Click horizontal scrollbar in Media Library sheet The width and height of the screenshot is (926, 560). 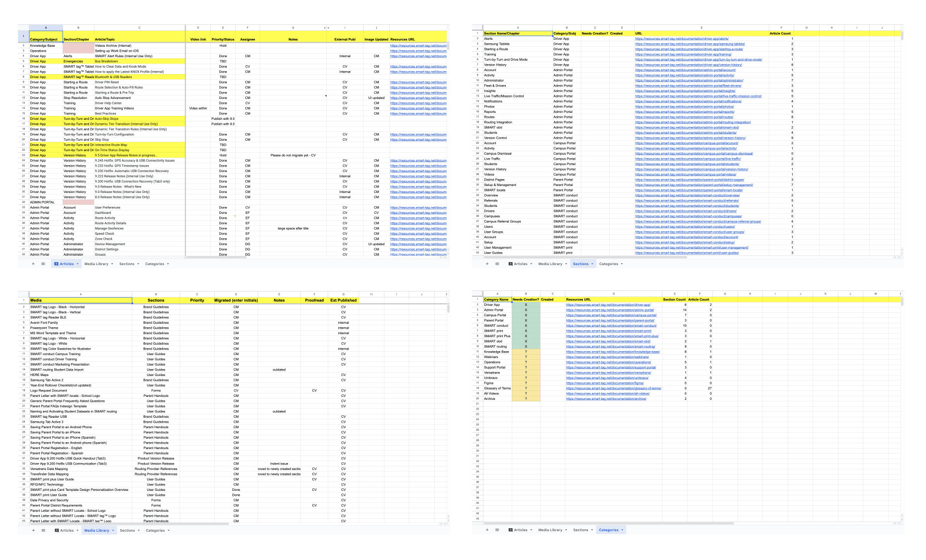(129, 523)
